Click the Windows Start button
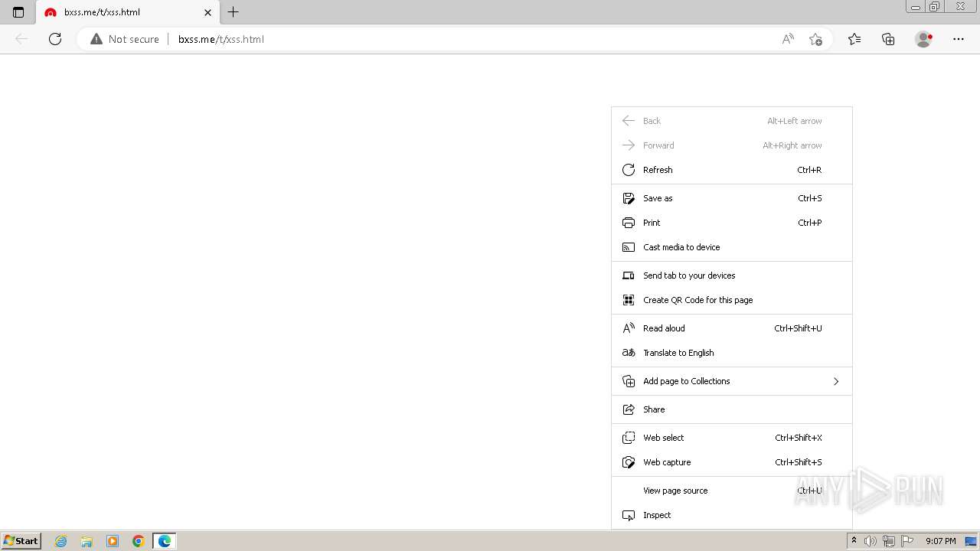The width and height of the screenshot is (980, 551). click(x=21, y=541)
